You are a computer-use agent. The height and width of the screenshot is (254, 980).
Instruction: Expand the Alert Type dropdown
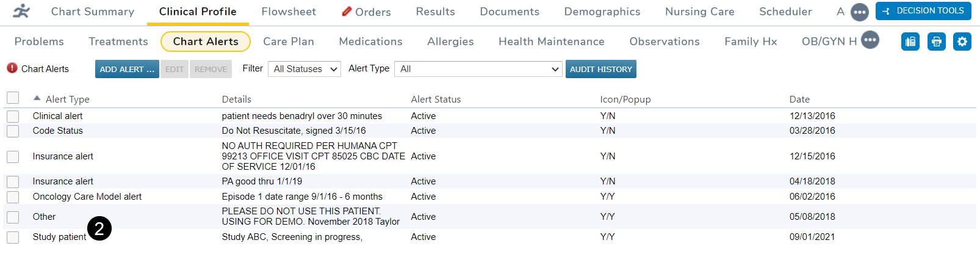(478, 69)
